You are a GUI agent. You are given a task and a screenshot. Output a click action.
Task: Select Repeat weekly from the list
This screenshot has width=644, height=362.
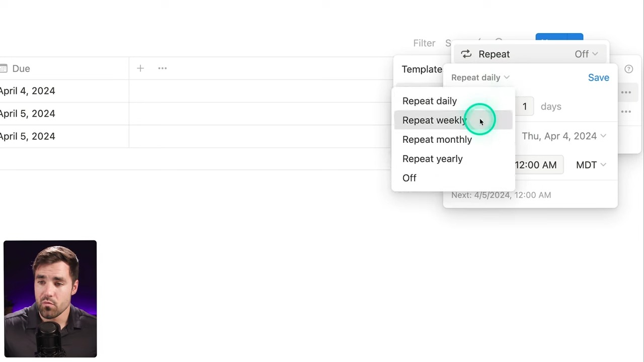point(434,120)
